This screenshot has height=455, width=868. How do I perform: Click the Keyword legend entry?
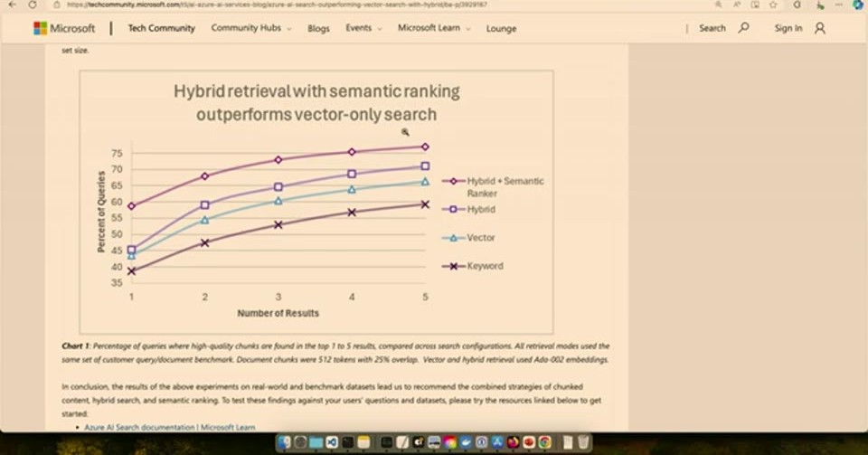pos(473,266)
